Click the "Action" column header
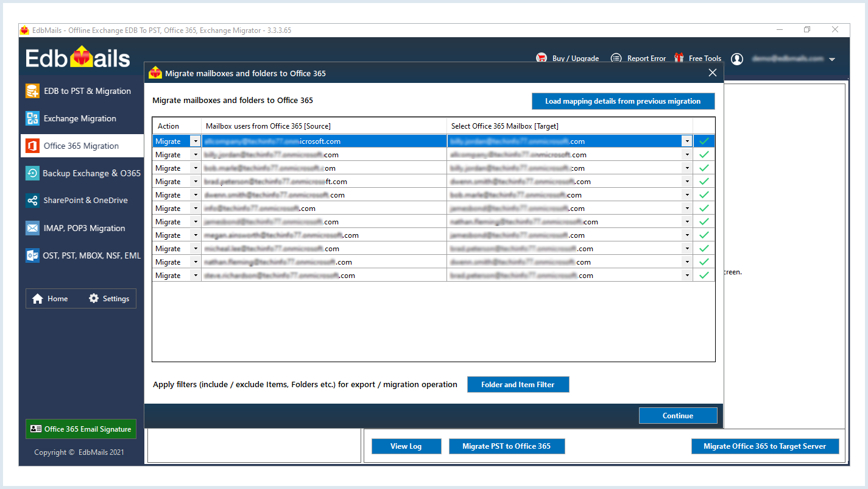This screenshot has height=489, width=868. click(x=177, y=126)
